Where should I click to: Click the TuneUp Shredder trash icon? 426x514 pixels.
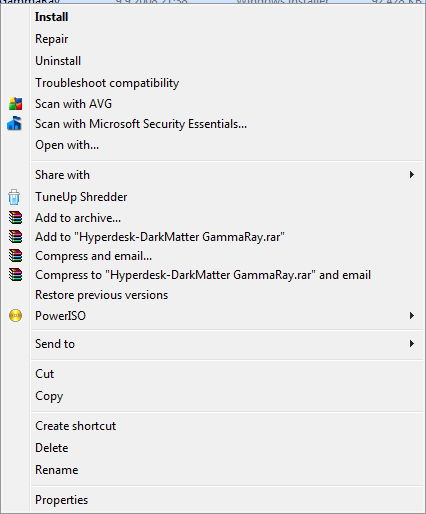14,197
